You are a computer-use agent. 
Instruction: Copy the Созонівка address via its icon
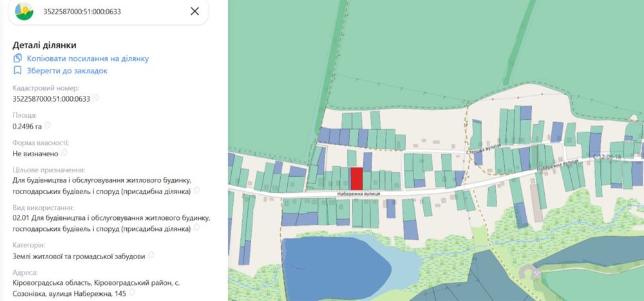coord(131,293)
